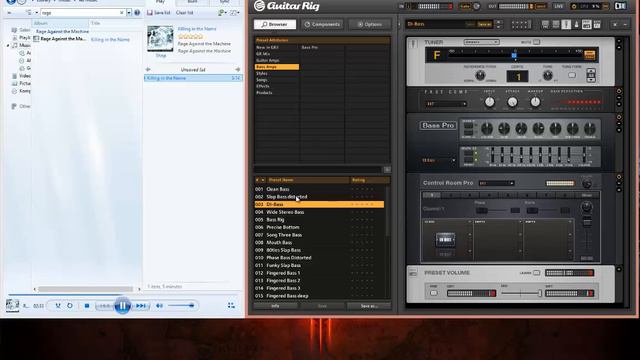
Task: Click the album art thumbnail in the playlist pane
Action: (160, 38)
